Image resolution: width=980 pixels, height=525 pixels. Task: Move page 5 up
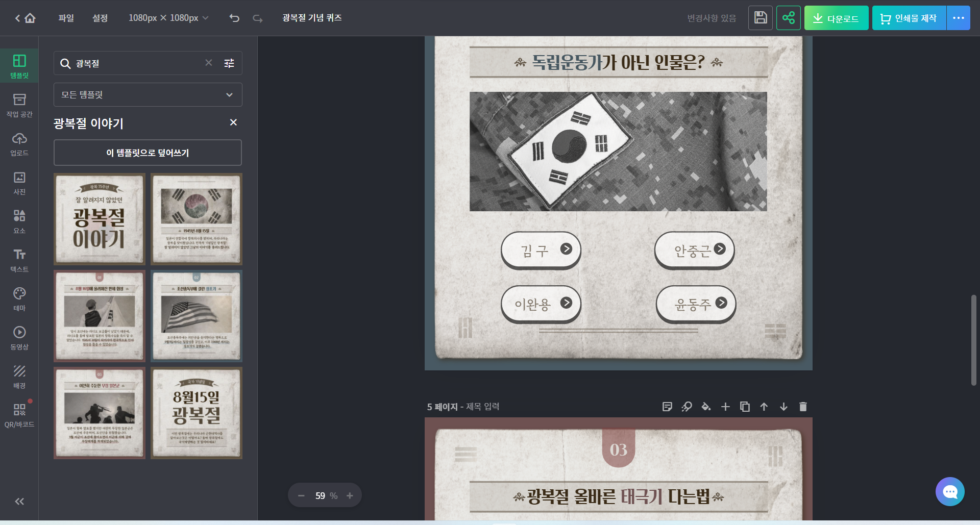pyautogui.click(x=764, y=407)
